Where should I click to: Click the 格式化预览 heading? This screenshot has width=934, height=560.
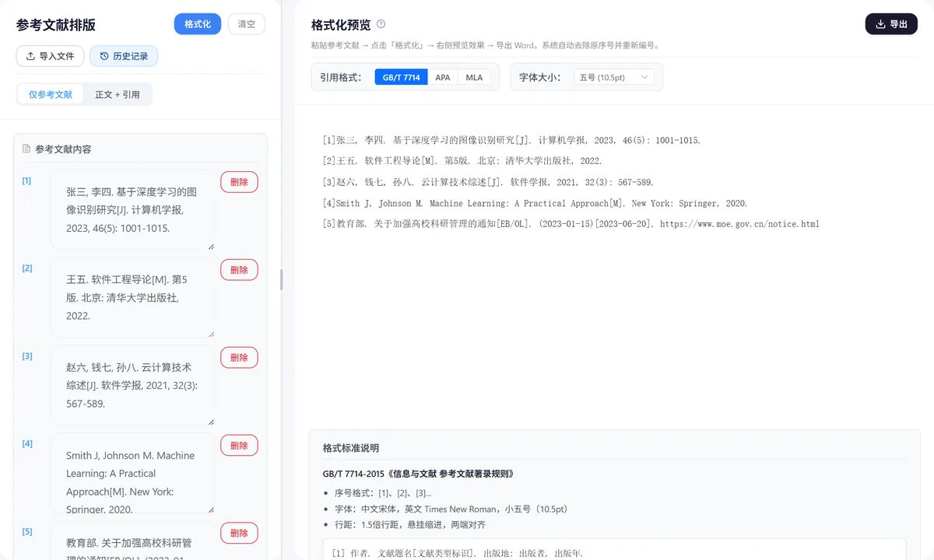coord(340,25)
